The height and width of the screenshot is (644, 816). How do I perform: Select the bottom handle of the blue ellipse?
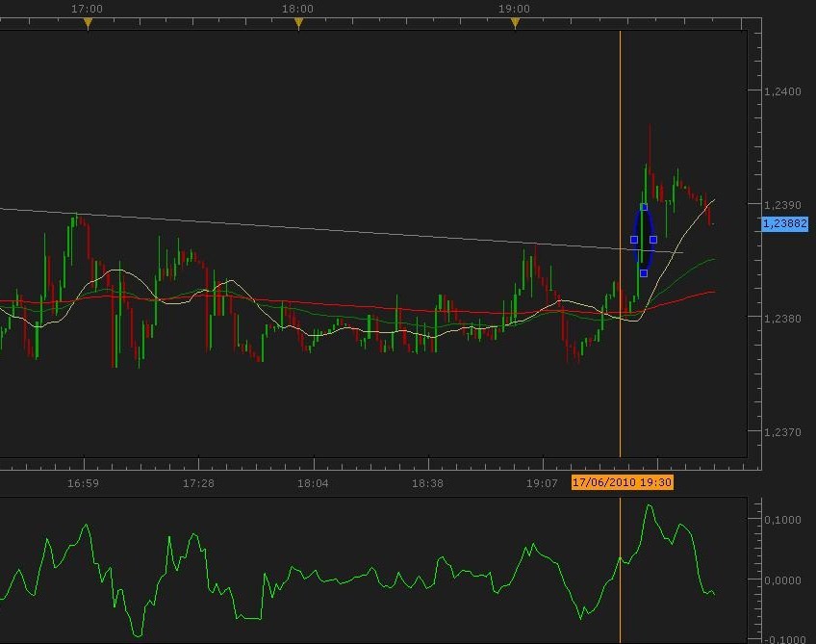(x=644, y=273)
